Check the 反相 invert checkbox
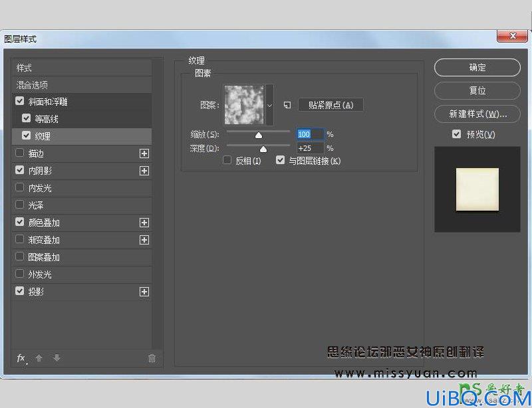 (x=227, y=160)
